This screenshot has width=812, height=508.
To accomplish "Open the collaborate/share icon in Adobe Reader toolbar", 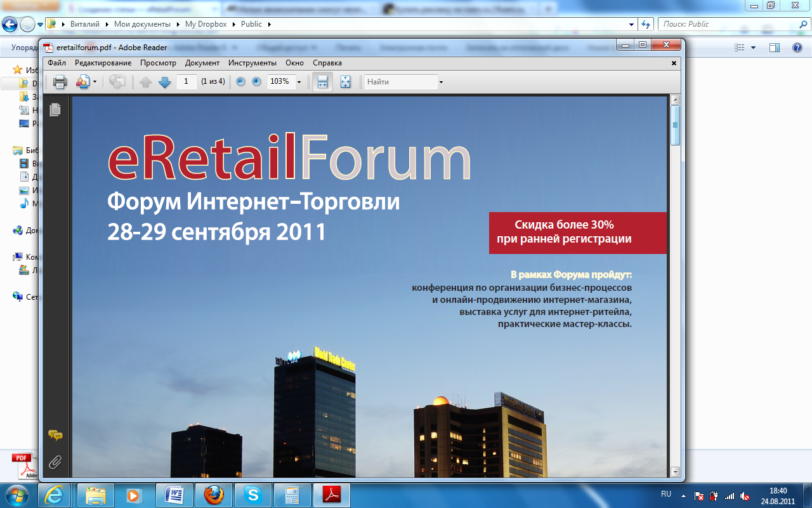I will coord(82,82).
